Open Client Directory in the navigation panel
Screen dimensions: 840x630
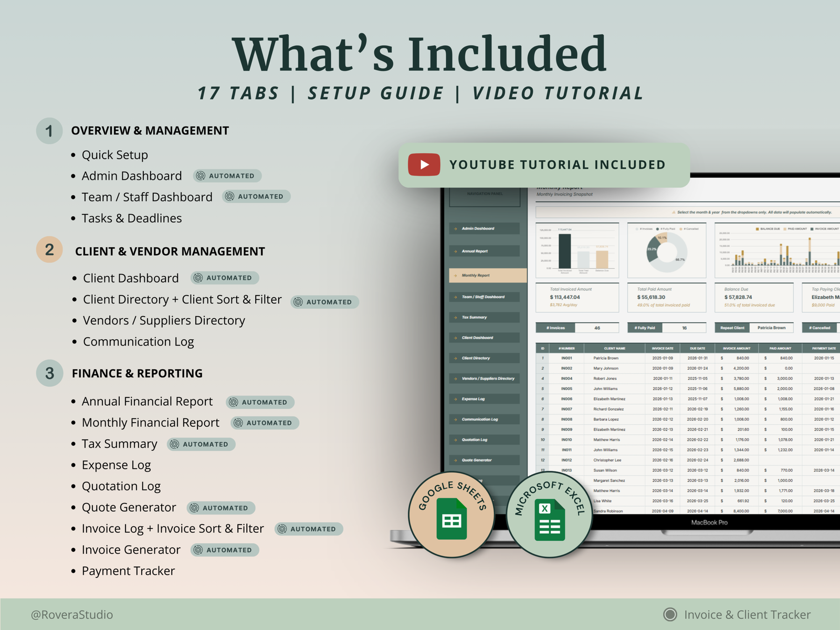click(x=484, y=358)
